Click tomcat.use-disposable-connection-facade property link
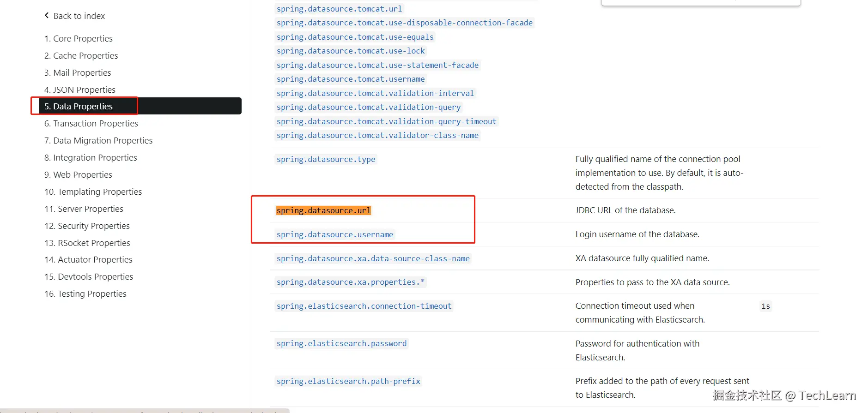This screenshot has width=868, height=413. [x=405, y=23]
